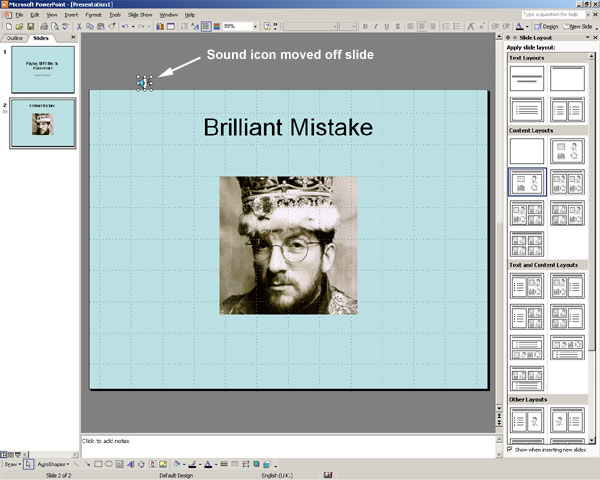Open the Draw dropdown menu
The image size is (600, 480).
click(x=11, y=464)
